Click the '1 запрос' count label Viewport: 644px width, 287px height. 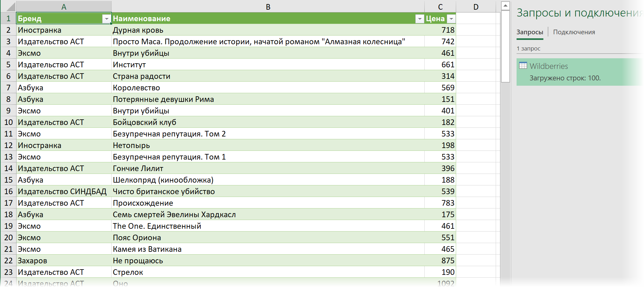point(528,48)
